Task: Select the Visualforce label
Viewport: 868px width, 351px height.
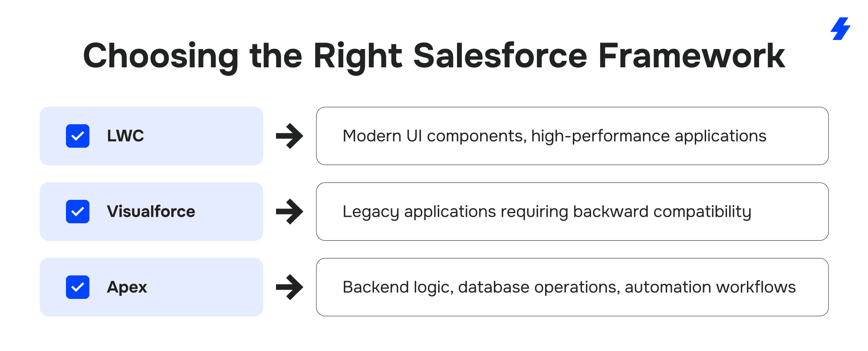Action: (151, 212)
